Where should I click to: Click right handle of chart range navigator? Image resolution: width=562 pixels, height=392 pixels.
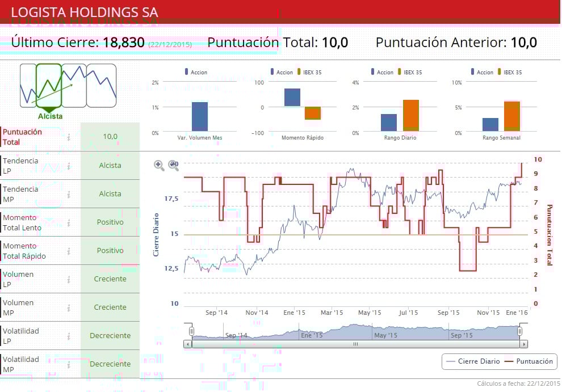pos(519,331)
